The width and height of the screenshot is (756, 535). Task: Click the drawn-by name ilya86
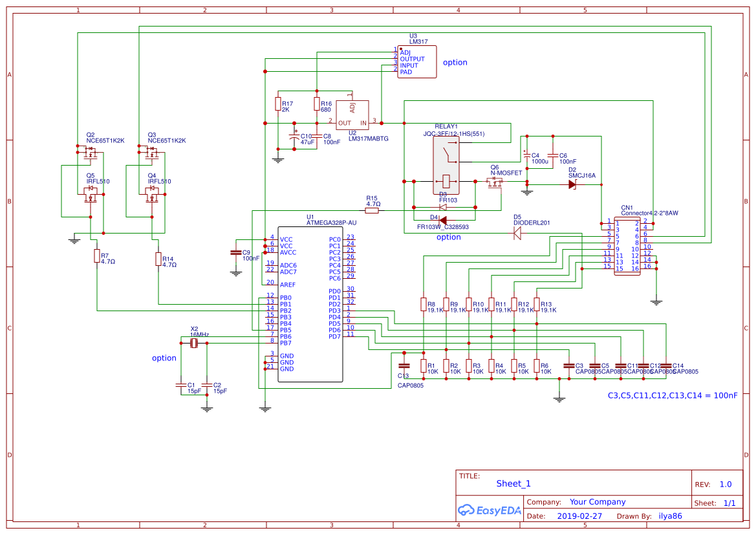(670, 516)
